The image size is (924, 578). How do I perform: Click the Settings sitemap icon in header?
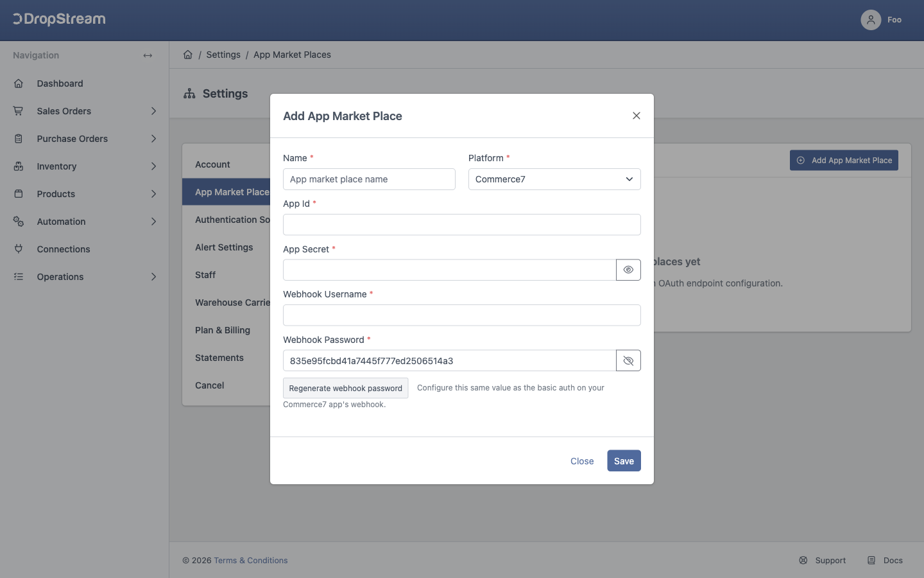(x=189, y=94)
